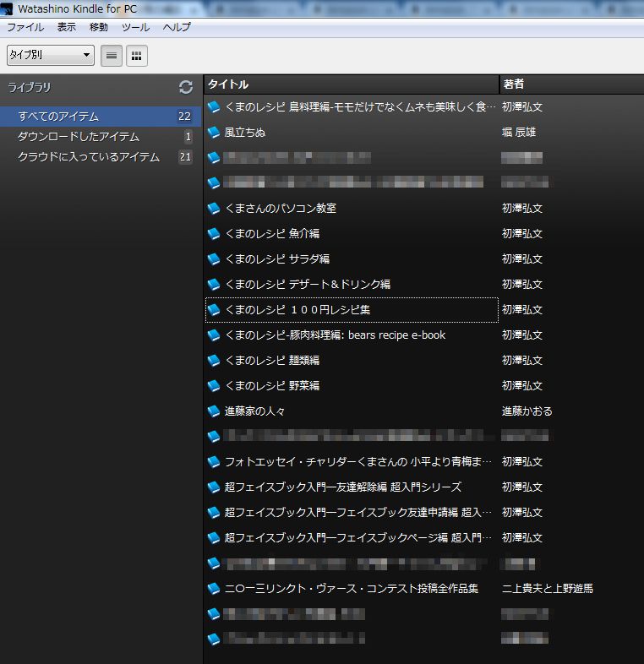This screenshot has height=664, width=644.
Task: Select title くまのレシピ 麺類編
Action: coord(272,361)
